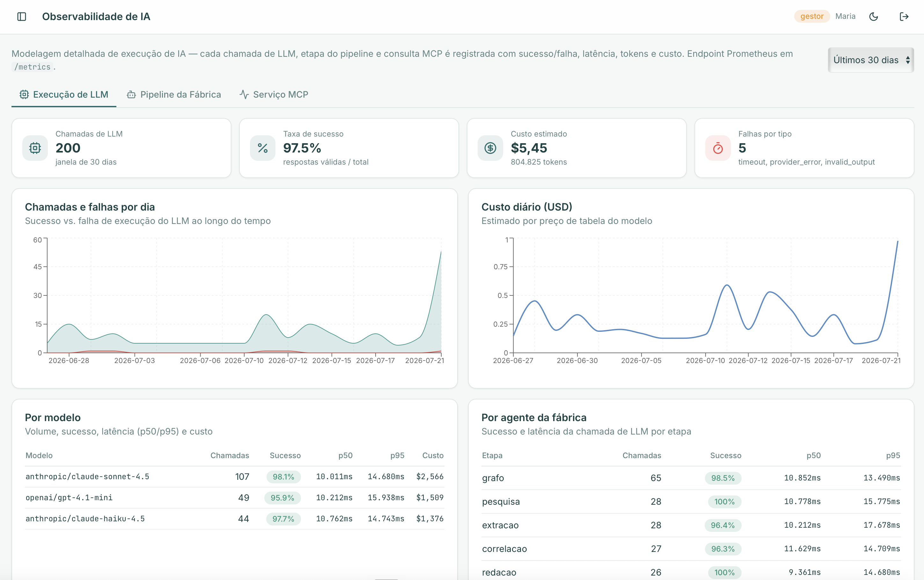Click the /metrics endpoint code

click(32, 67)
